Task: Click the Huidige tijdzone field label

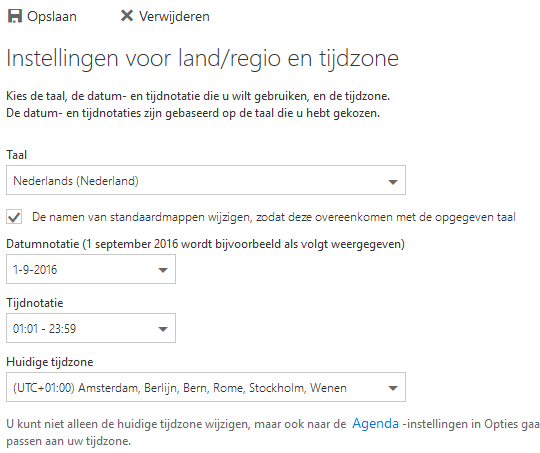Action: [50, 362]
